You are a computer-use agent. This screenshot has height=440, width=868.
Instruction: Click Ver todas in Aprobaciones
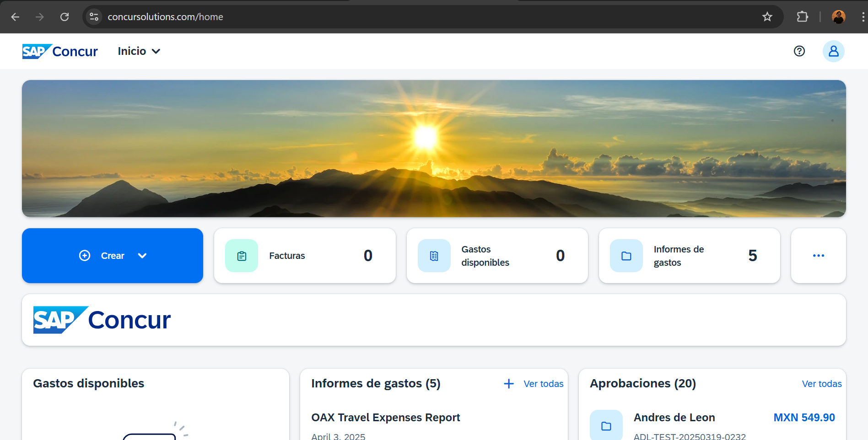click(822, 384)
